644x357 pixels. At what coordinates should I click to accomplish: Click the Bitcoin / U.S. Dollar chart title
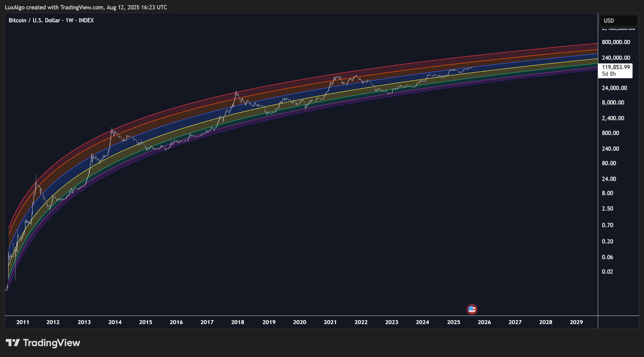coord(51,20)
